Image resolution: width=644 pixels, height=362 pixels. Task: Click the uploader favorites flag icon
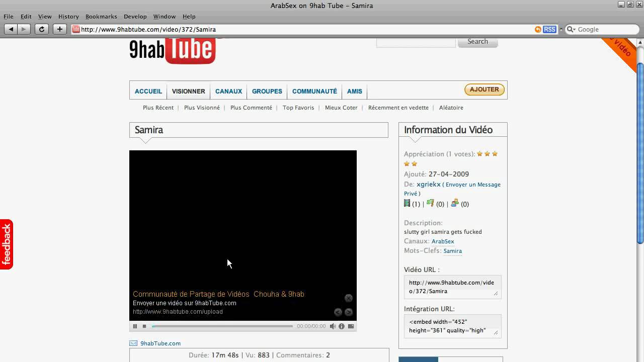click(430, 203)
